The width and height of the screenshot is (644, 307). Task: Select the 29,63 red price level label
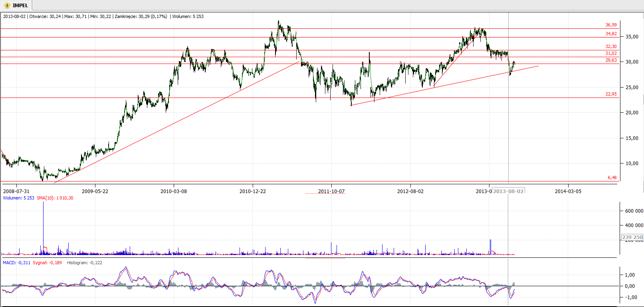(x=611, y=60)
